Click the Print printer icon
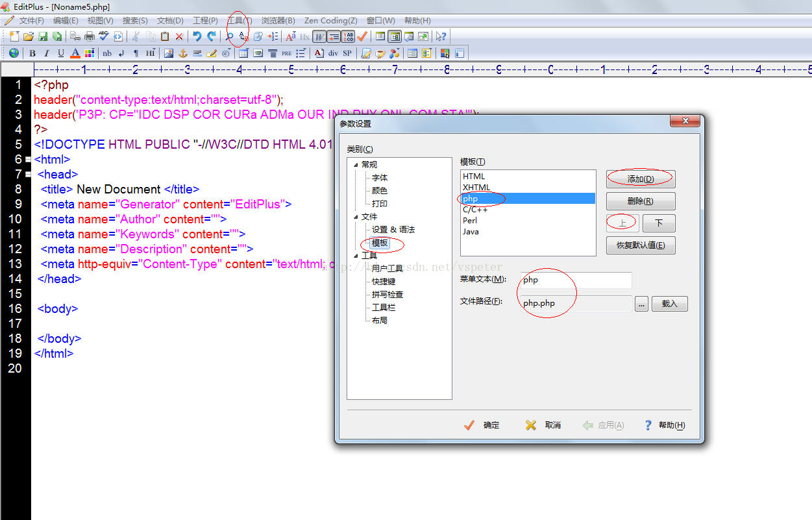Screen dimensions: 812x520 90,36
